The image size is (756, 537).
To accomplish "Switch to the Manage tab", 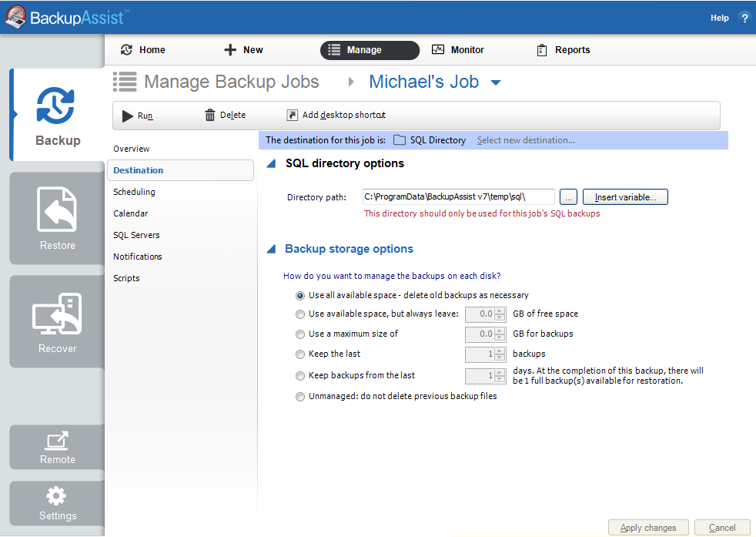I will point(370,50).
